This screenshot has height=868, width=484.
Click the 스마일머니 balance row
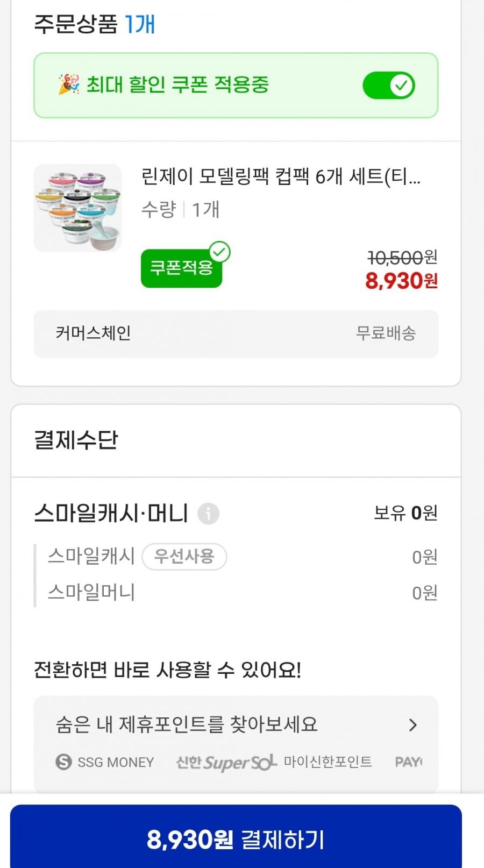click(236, 593)
